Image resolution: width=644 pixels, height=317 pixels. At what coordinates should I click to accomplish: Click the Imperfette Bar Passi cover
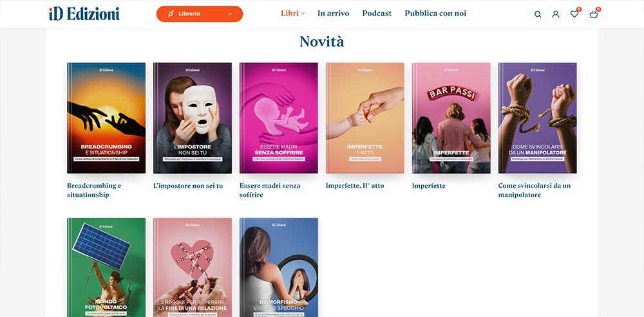pyautogui.click(x=451, y=118)
